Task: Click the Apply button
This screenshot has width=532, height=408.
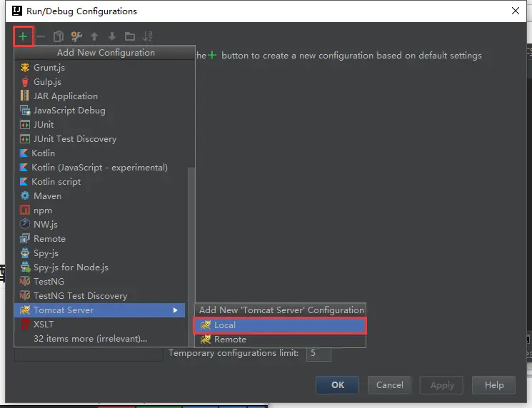Action: 441,385
